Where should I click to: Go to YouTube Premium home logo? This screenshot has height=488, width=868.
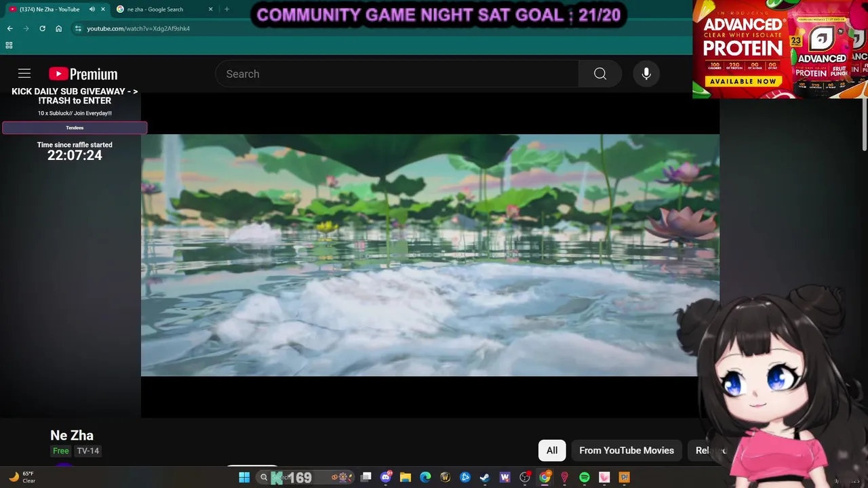(83, 74)
